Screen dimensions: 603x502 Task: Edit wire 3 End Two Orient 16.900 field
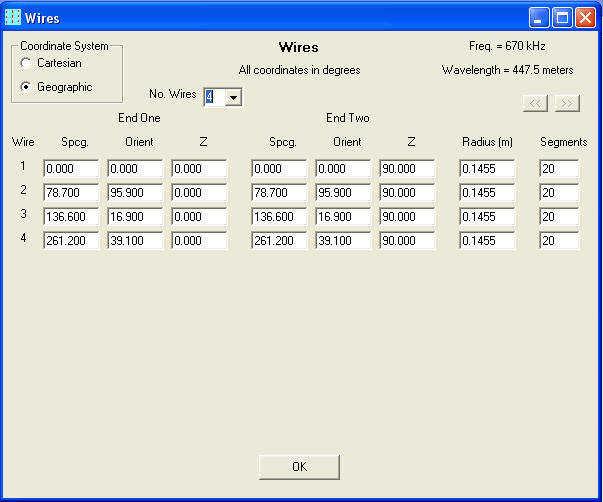coord(343,217)
